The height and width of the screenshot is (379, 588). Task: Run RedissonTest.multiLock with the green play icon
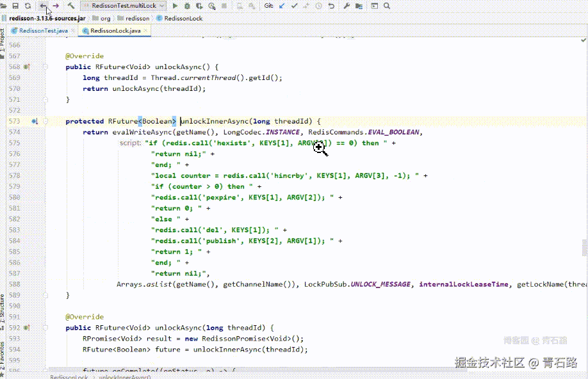coord(175,6)
